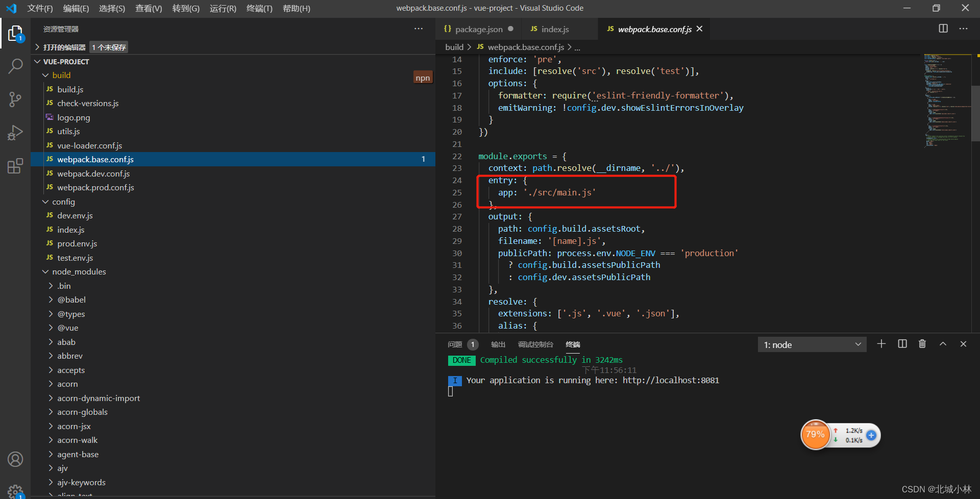Open the 查看(V) menu
The width and height of the screenshot is (980, 499).
149,8
